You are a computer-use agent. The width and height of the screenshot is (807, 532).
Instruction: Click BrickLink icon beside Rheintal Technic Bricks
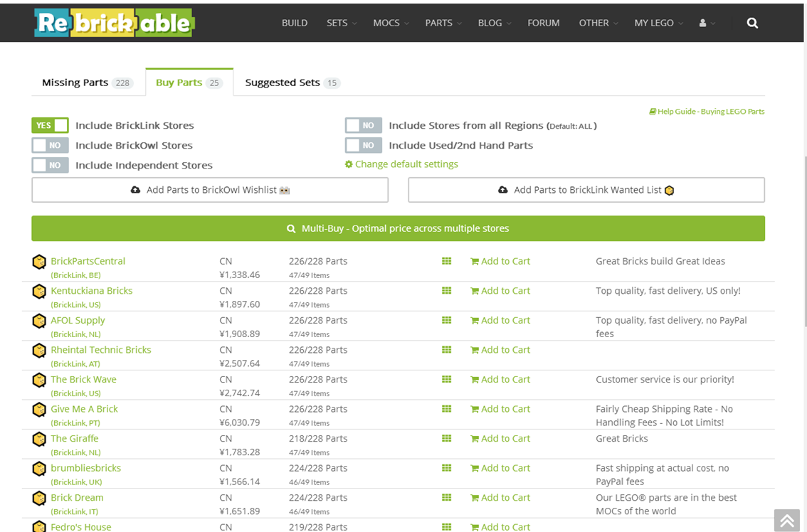point(39,351)
